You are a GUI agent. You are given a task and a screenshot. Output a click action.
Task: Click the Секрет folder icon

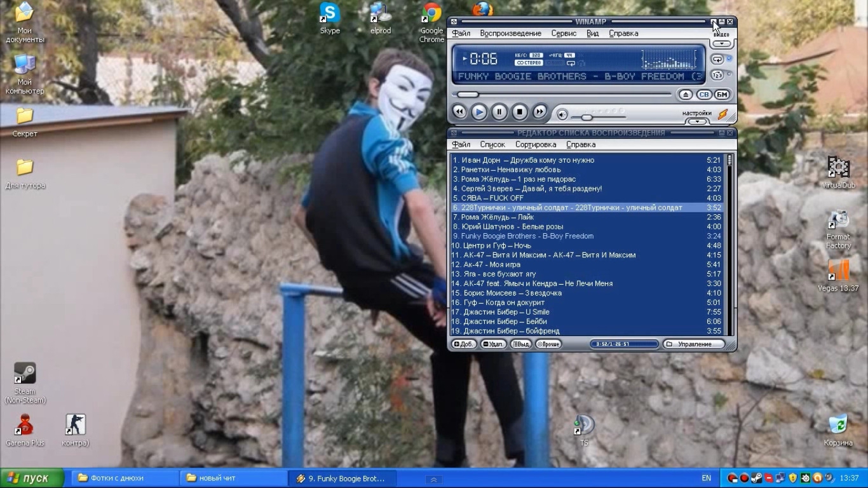25,122
